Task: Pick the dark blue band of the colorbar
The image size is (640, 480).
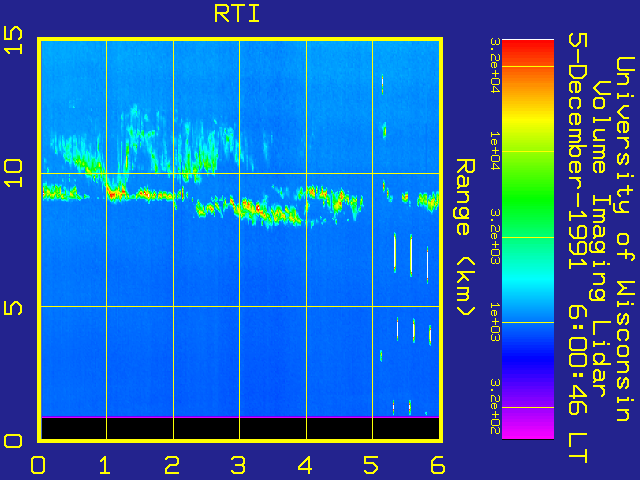Action: click(x=528, y=359)
